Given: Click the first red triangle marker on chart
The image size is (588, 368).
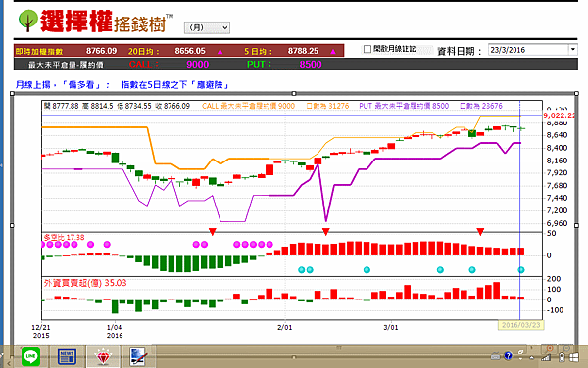Looking at the screenshot, I should point(213,232).
